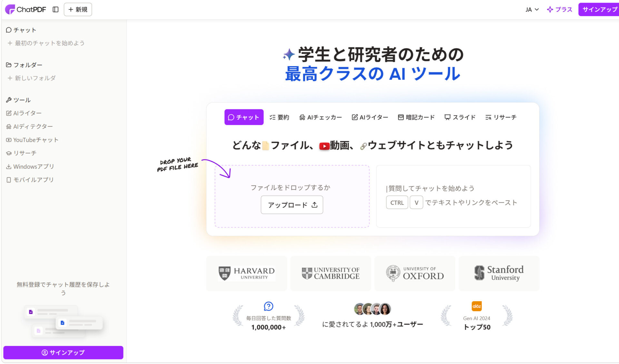Click the file icon before ファイル
Screen dimensions: 619x364
265,146
